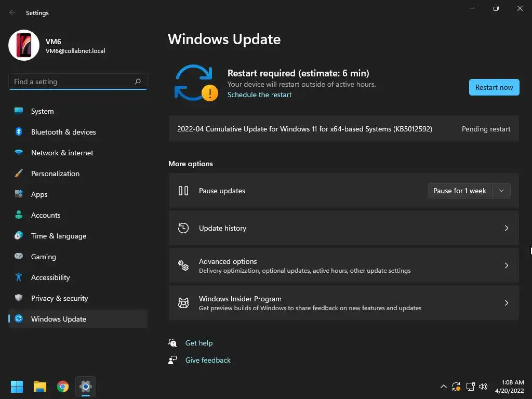Click the Update history clock icon
The width and height of the screenshot is (532, 399).
tap(183, 228)
